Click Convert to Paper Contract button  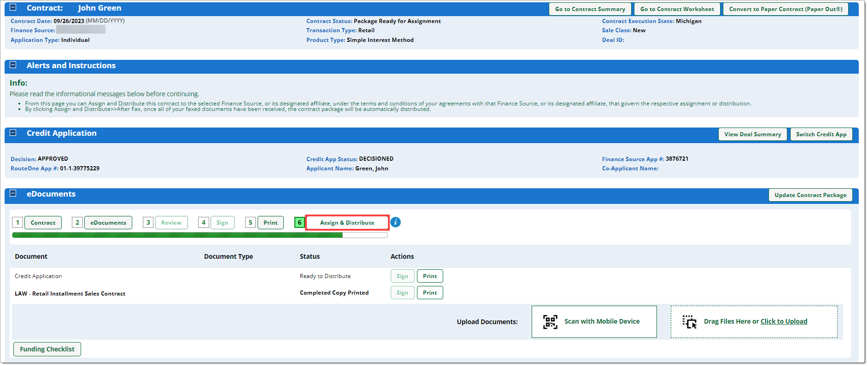786,9
